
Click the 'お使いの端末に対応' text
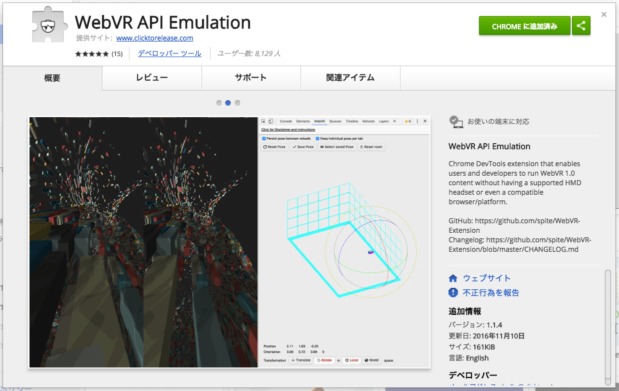coord(498,122)
